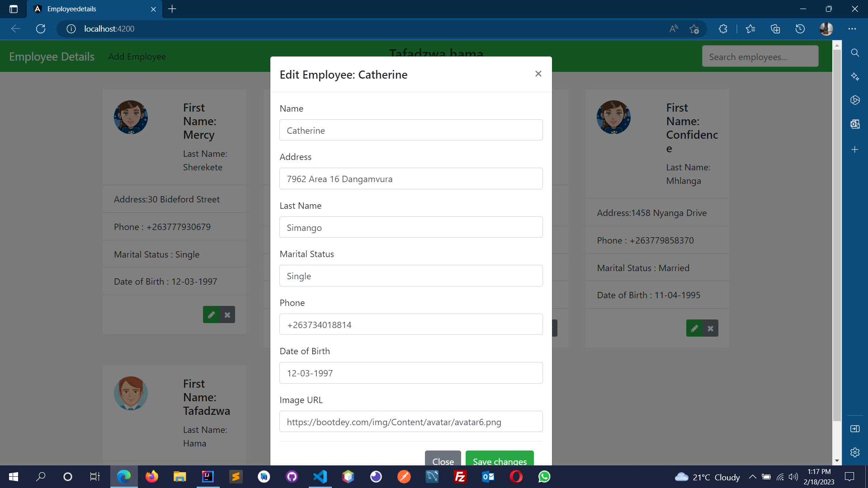Refresh the browser page

[41, 29]
